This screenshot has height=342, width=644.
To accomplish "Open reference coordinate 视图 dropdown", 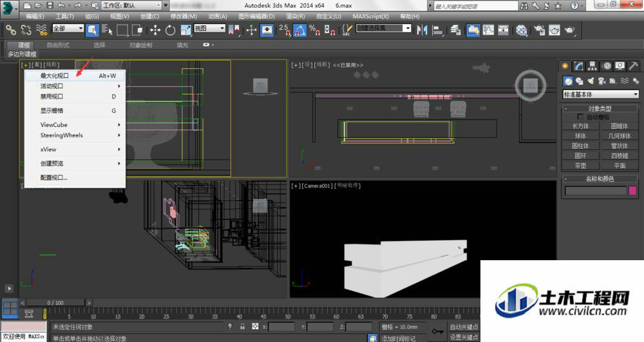I will click(209, 28).
